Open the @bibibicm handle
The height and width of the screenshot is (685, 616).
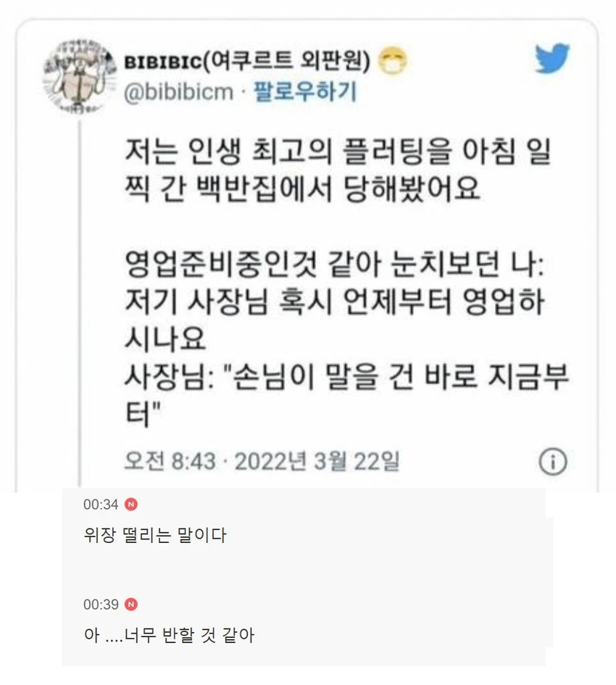[179, 92]
